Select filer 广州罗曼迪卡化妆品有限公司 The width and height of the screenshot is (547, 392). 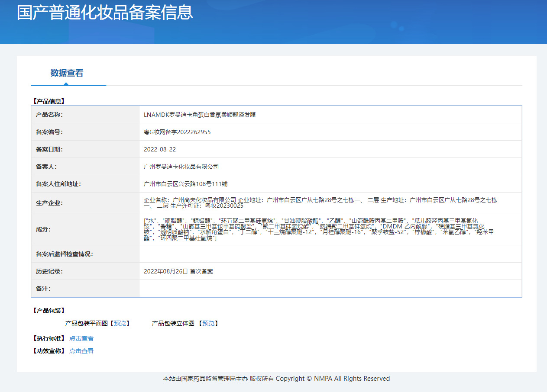[181, 167]
